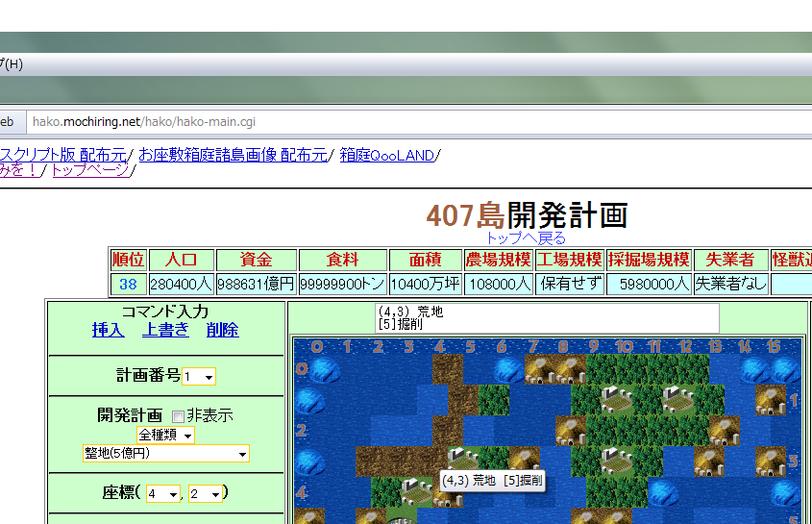Click the food value 99999900トン
812x524 pixels.
(x=342, y=284)
